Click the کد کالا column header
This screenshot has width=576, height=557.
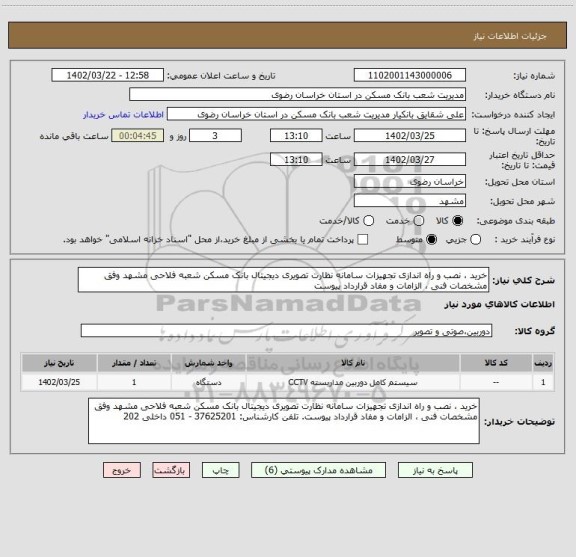coord(496,363)
